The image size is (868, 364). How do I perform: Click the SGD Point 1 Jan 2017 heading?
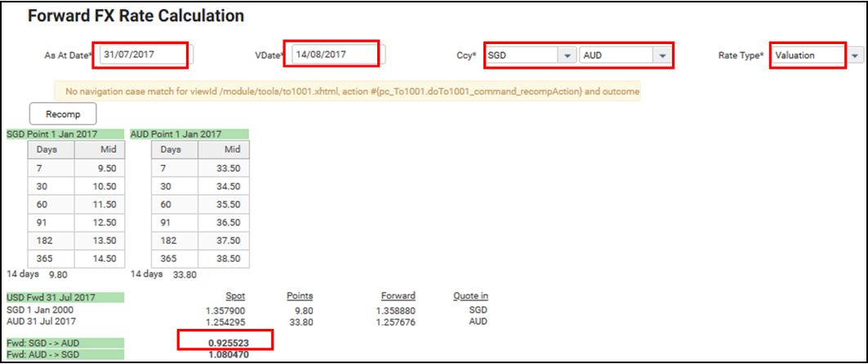(x=65, y=134)
